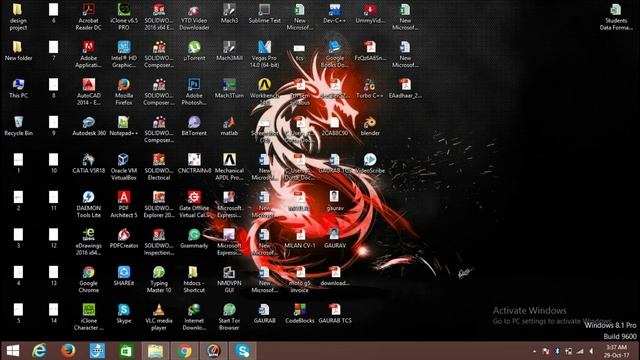Open Firefox from the taskbar
The width and height of the screenshot is (640, 360).
[68, 351]
